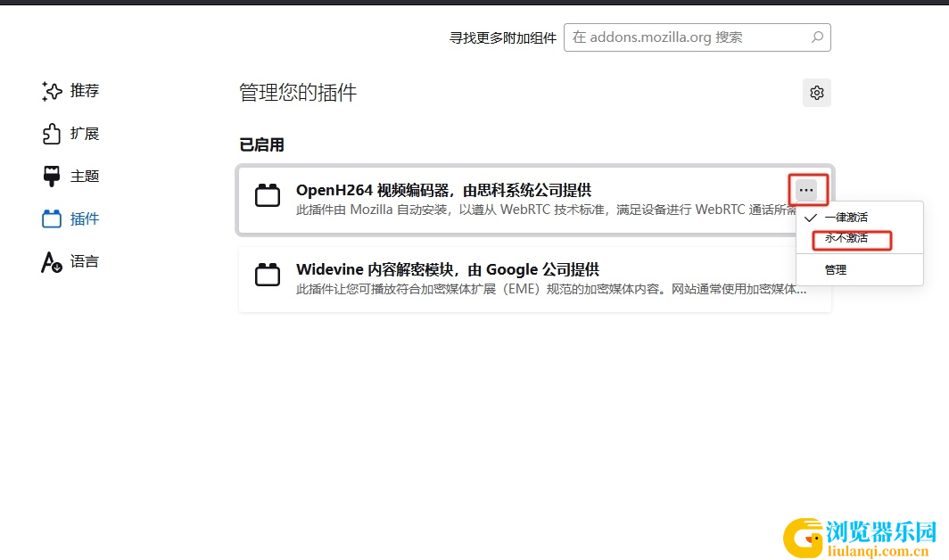The image size is (949, 560).
Task: Open the Widevine 内容解密模块 plugin title
Action: coord(448,269)
